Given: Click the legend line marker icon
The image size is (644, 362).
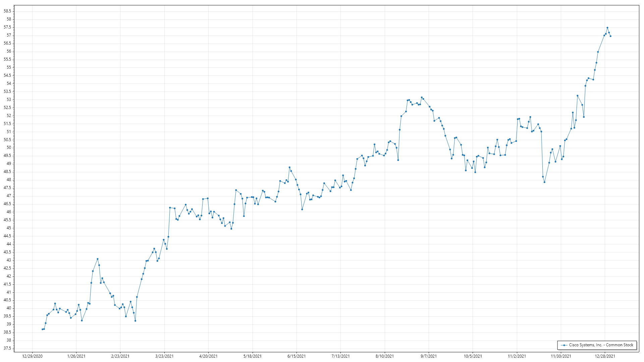Looking at the screenshot, I should coord(564,345).
